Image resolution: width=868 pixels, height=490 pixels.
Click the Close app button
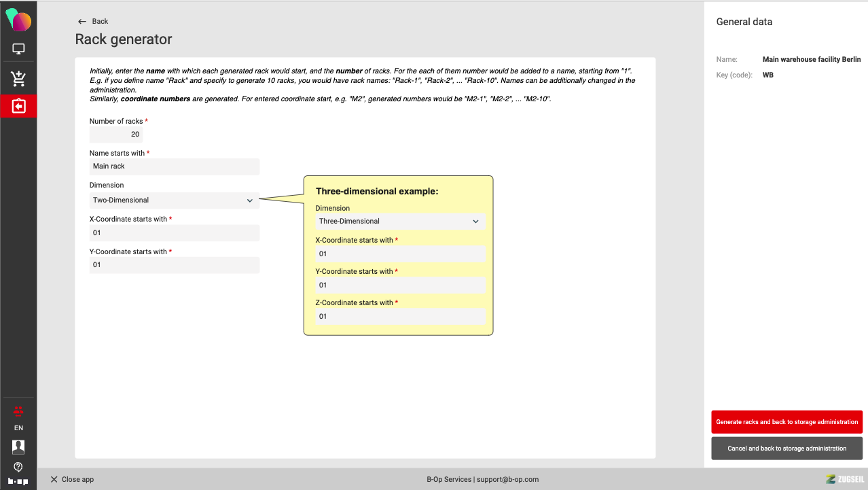72,479
